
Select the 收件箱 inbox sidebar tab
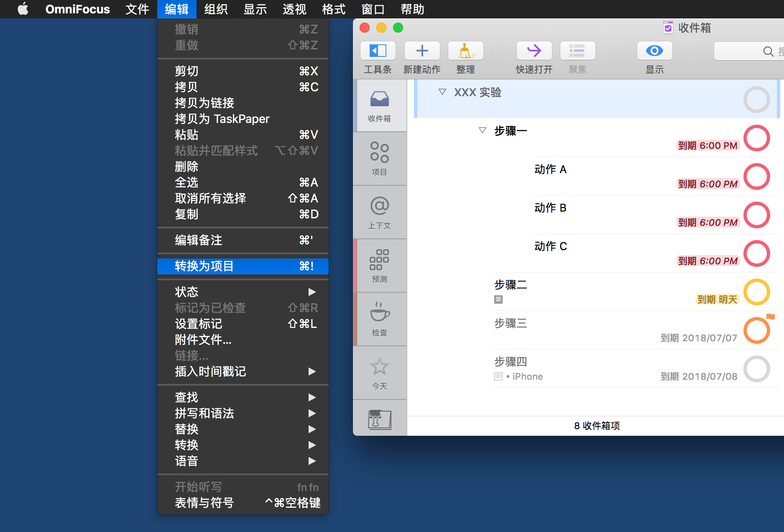pyautogui.click(x=380, y=105)
